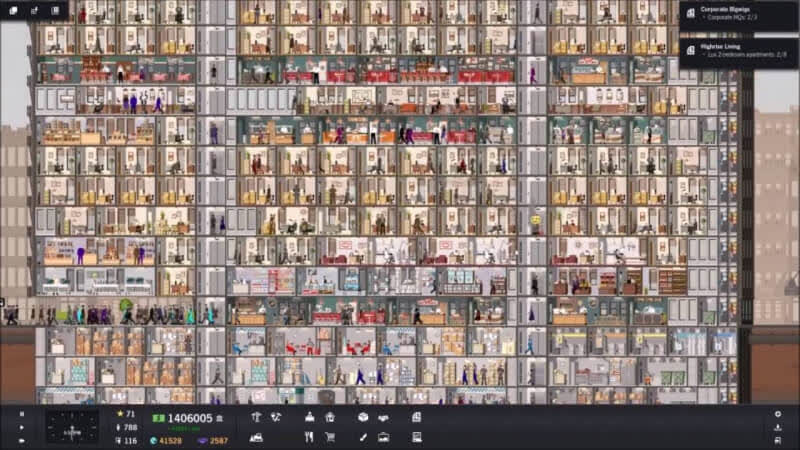The width and height of the screenshot is (800, 450).
Task: Open the offices build category
Action: (x=310, y=417)
